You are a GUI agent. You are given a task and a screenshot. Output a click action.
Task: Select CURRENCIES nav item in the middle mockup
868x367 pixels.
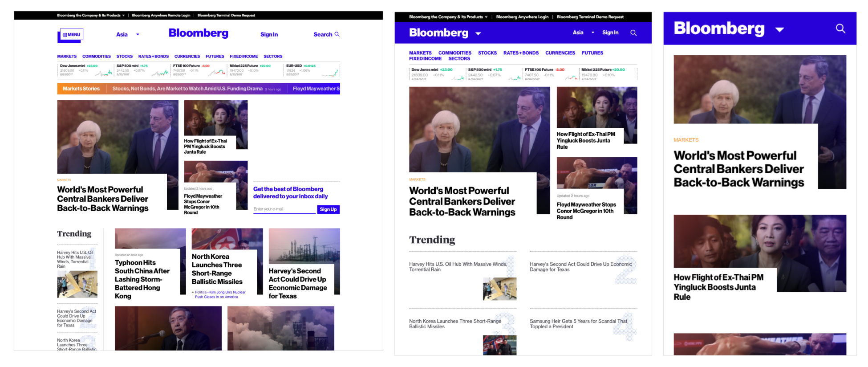[x=560, y=53]
